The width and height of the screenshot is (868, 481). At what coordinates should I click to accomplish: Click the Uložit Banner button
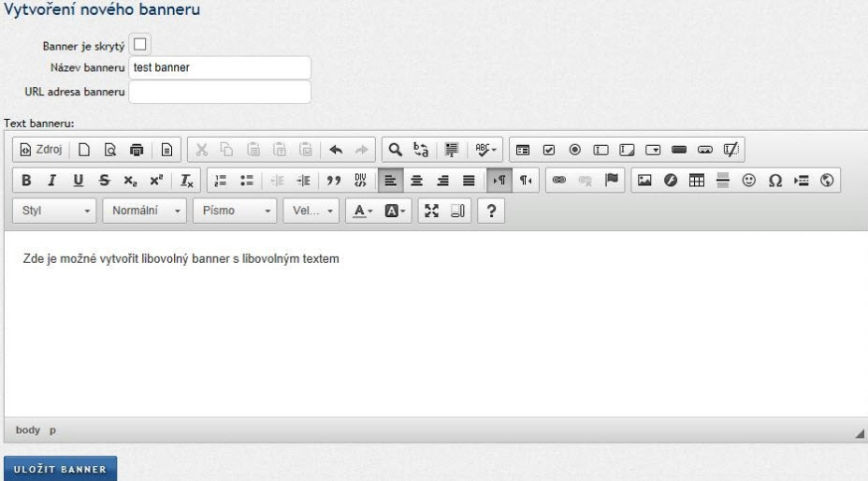pos(61,468)
